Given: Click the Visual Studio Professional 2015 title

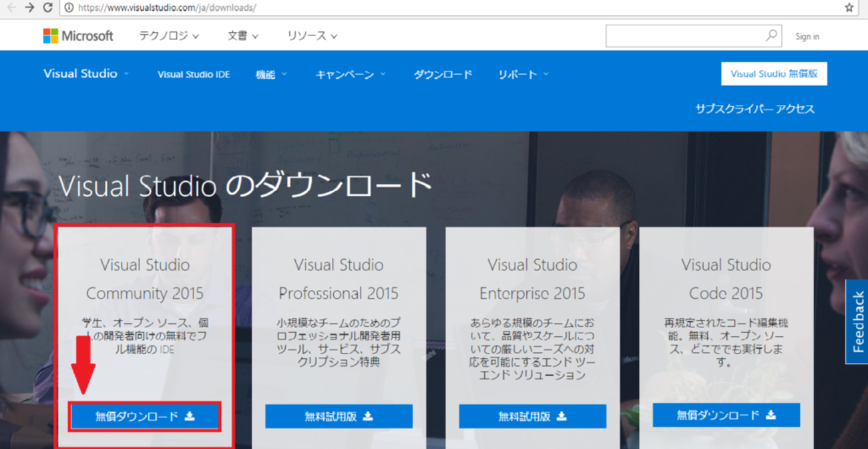Looking at the screenshot, I should [339, 279].
